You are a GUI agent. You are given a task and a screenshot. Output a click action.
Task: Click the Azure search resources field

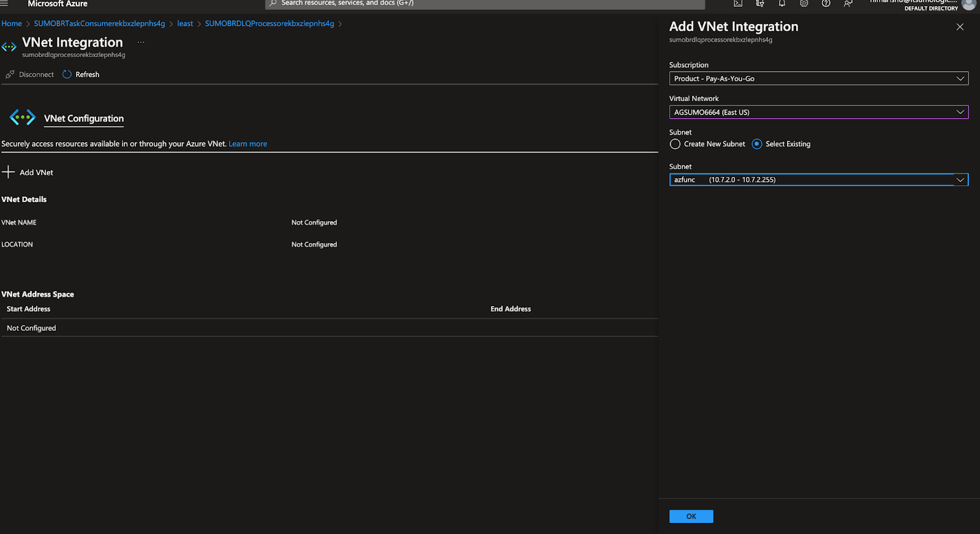[x=484, y=4]
